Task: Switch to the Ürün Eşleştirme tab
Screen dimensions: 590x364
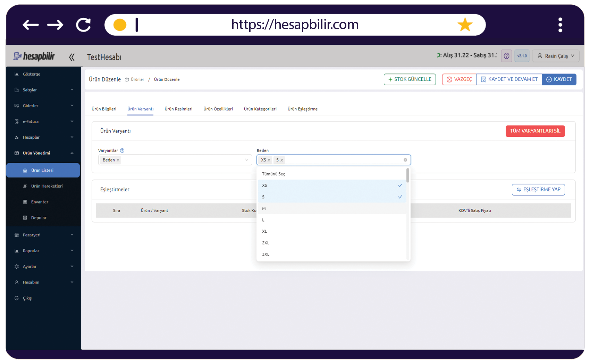Action: (303, 109)
